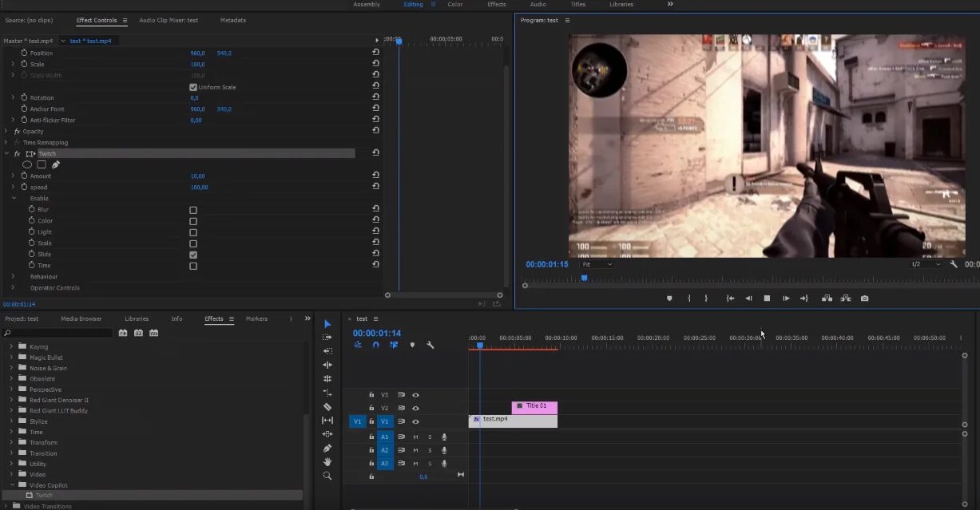This screenshot has height=510, width=980.
Task: Open the Metadata tab
Action: (233, 20)
